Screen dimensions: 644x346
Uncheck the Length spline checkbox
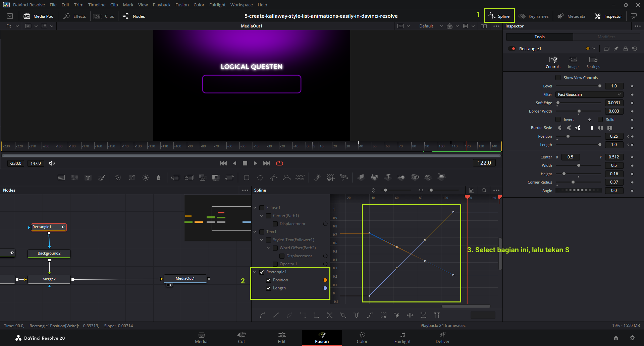tap(268, 288)
